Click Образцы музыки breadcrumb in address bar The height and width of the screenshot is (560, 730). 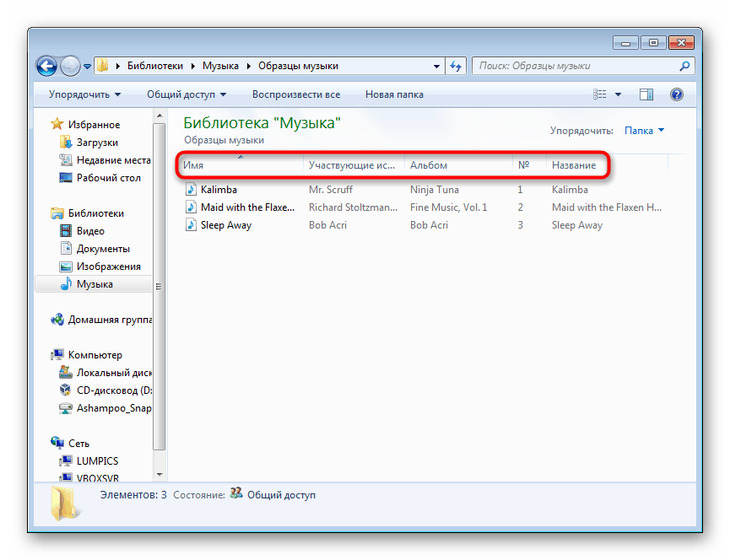tap(299, 66)
